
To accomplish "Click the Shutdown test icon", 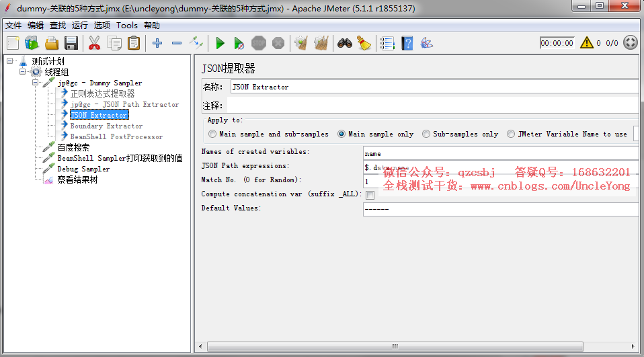I will [278, 43].
